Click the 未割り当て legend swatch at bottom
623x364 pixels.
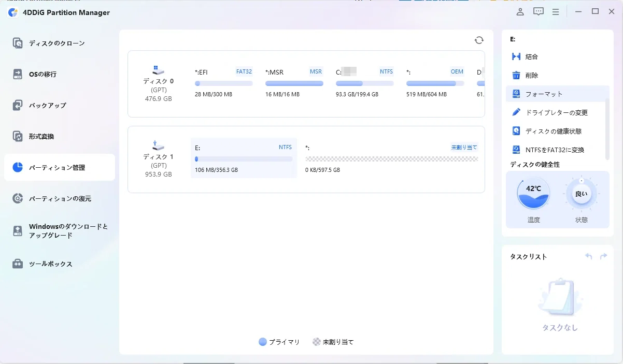[317, 342]
